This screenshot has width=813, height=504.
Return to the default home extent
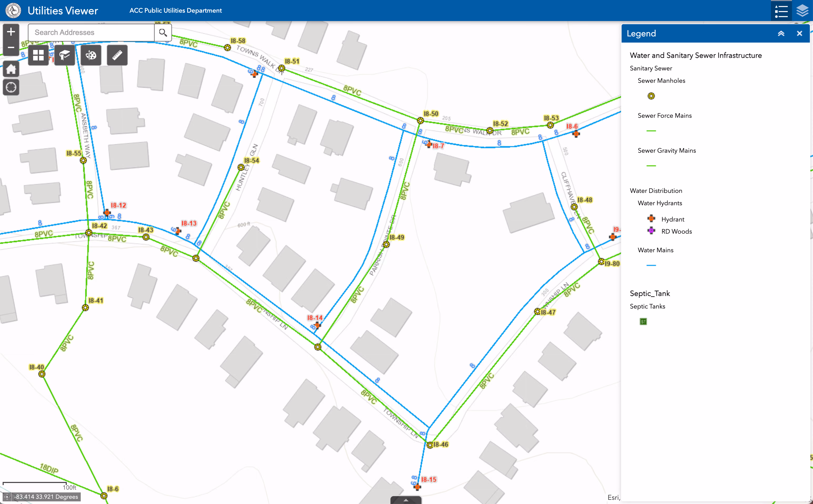pyautogui.click(x=11, y=69)
